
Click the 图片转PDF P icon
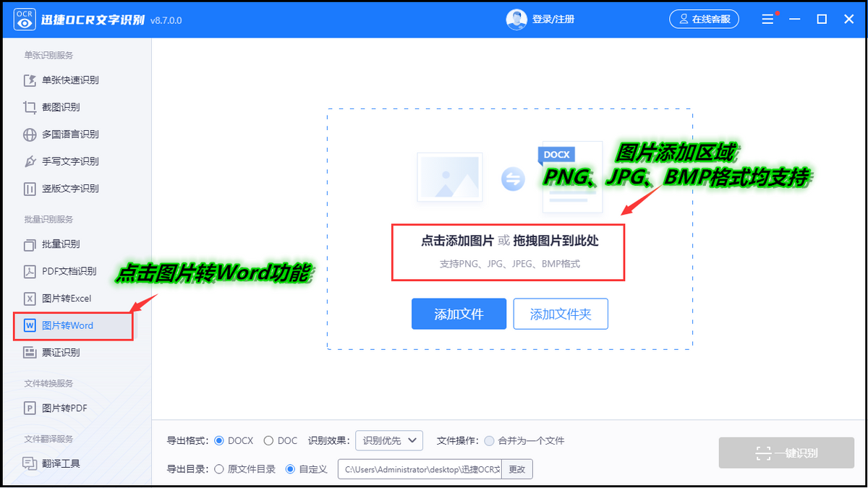pyautogui.click(x=30, y=408)
